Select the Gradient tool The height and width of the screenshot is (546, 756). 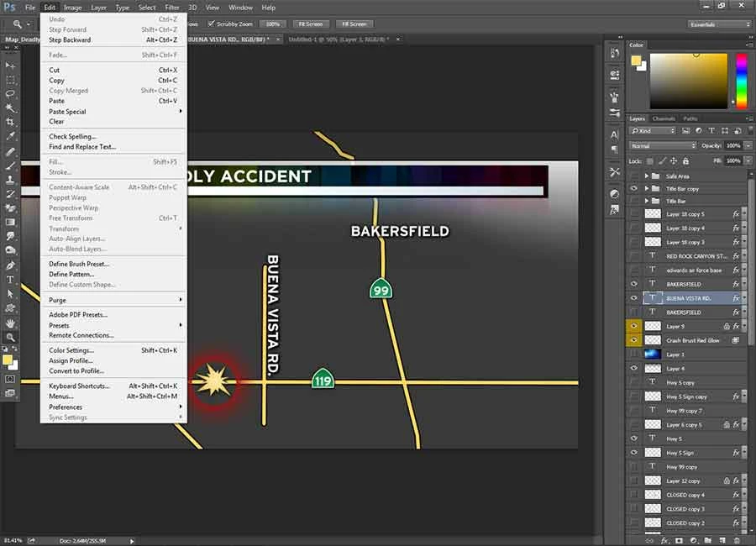[10, 222]
